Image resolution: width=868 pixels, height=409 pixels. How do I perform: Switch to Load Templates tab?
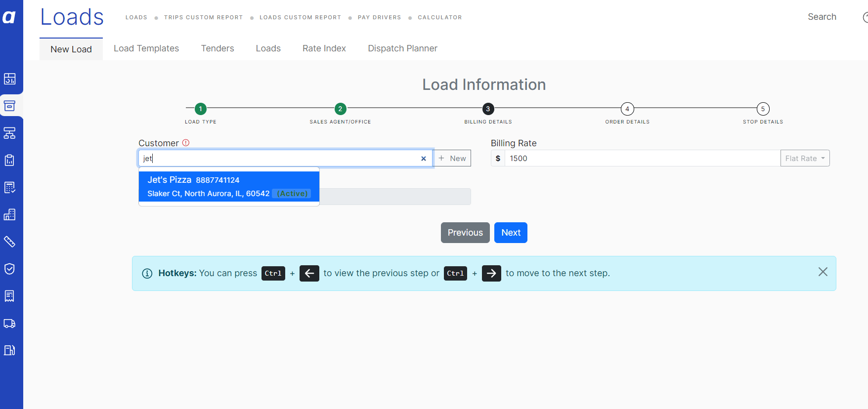pyautogui.click(x=146, y=48)
